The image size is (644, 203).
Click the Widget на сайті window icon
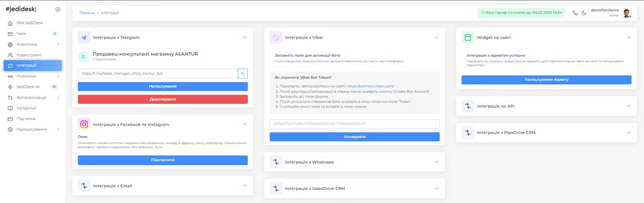(x=468, y=37)
